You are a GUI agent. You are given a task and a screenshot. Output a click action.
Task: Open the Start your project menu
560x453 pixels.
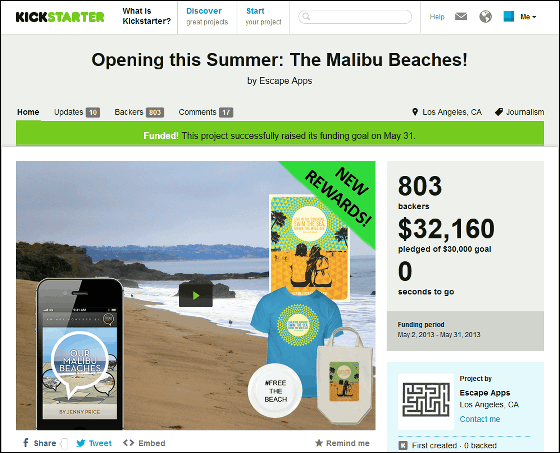(x=264, y=16)
